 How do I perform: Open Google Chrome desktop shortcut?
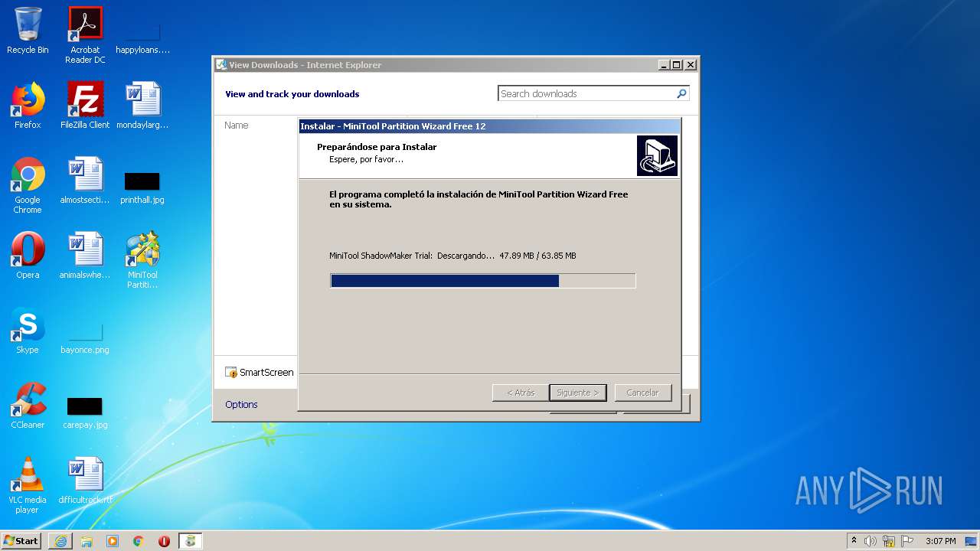(28, 185)
